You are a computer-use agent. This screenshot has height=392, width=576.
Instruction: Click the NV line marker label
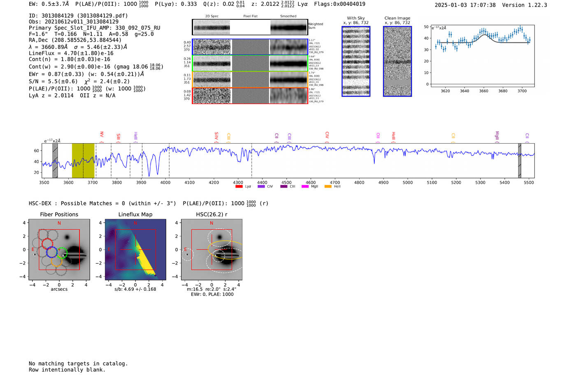pyautogui.click(x=102, y=135)
